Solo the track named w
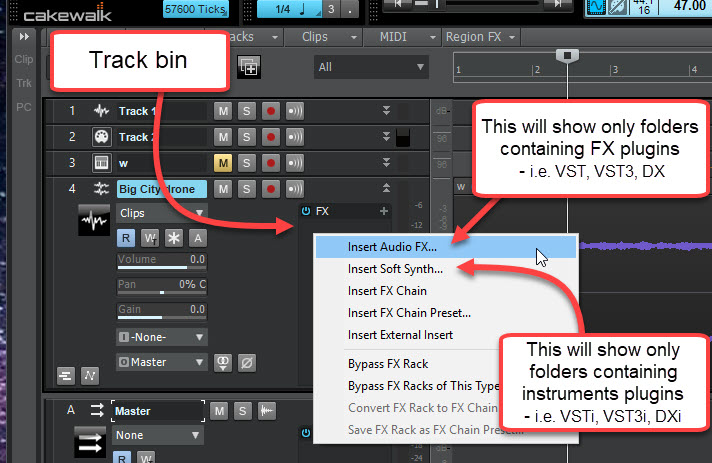This screenshot has height=463, width=712. (247, 163)
